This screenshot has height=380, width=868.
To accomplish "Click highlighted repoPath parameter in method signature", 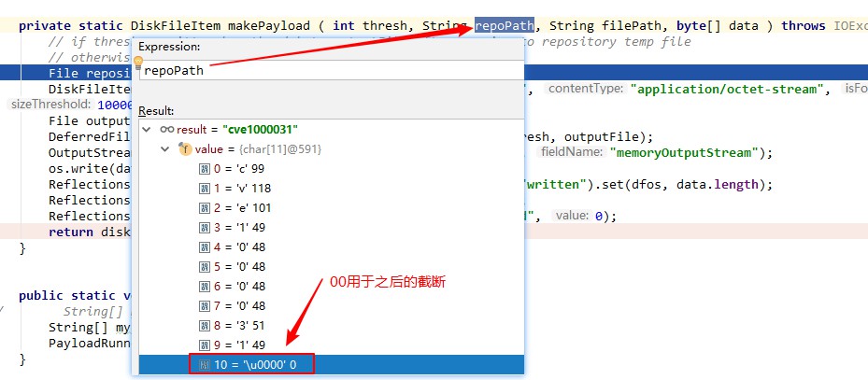I will pos(505,26).
